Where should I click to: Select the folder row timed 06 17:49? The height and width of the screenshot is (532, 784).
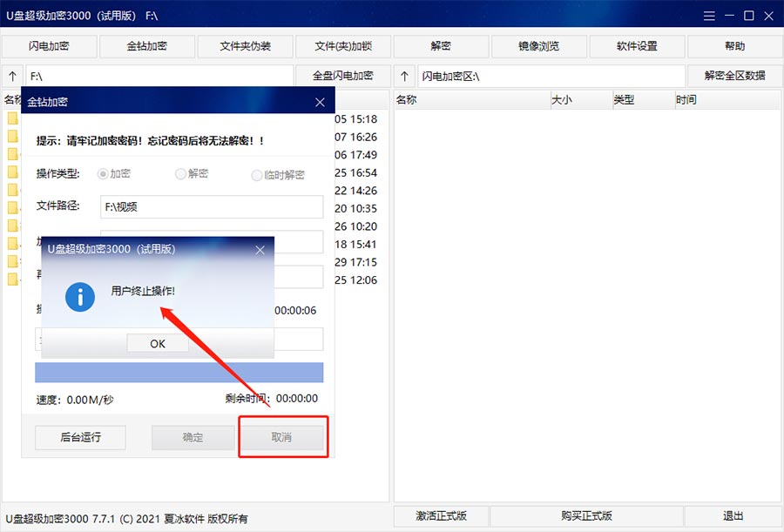coord(356,155)
